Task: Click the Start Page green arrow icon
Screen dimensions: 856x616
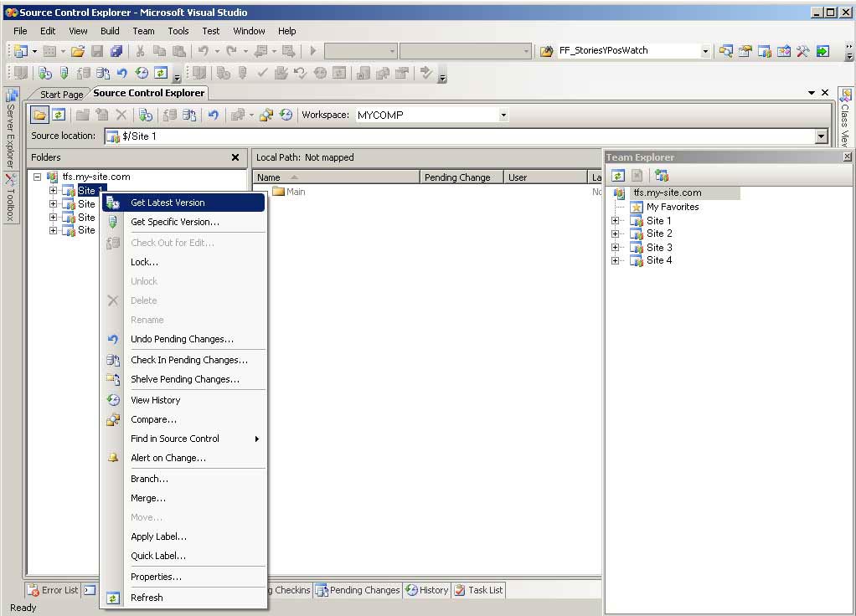Action: [822, 51]
